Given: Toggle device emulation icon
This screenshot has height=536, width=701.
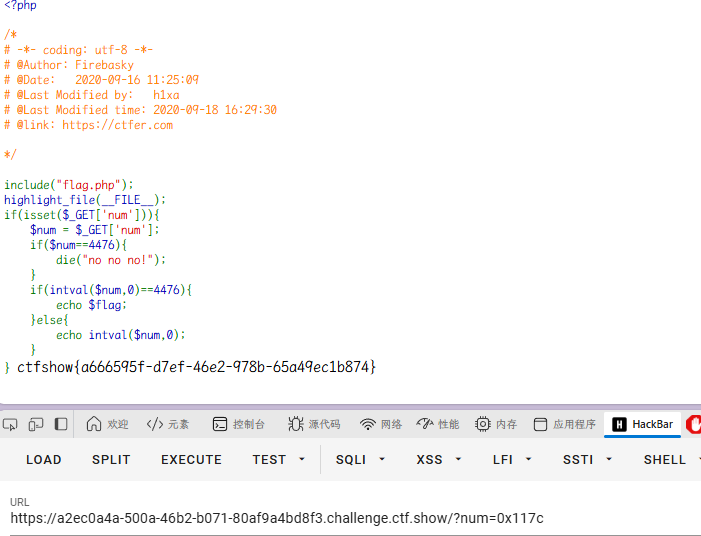Looking at the screenshot, I should [36, 424].
